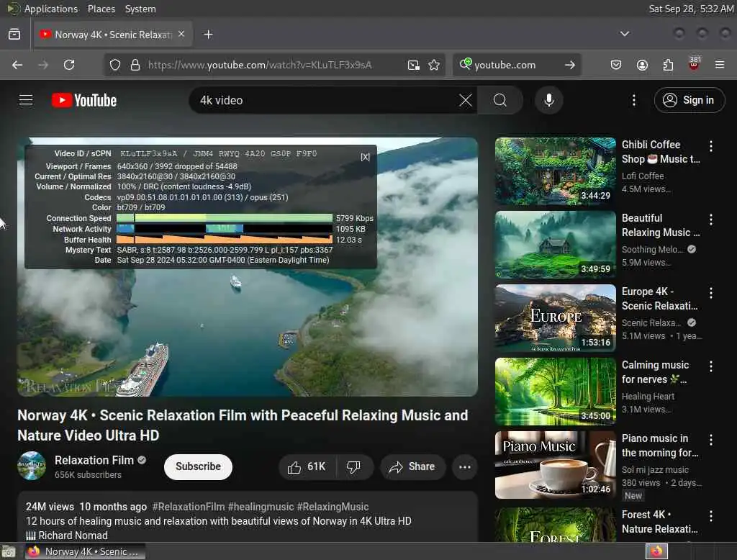Image resolution: width=737 pixels, height=560 pixels.
Task: Open the extensions puzzle menu
Action: (668, 65)
